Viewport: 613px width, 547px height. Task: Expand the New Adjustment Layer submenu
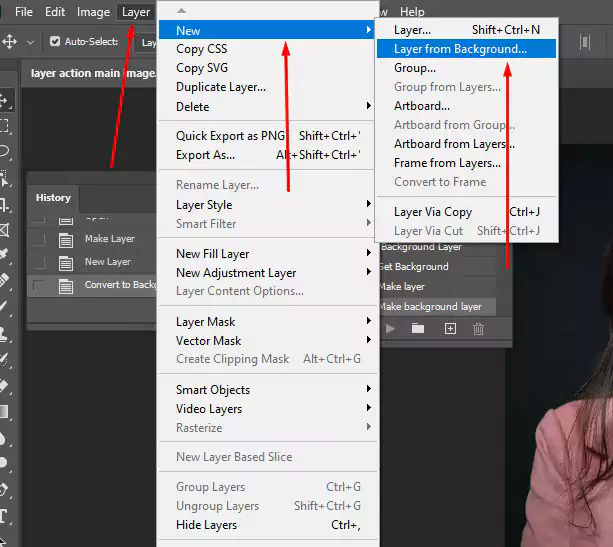click(368, 271)
